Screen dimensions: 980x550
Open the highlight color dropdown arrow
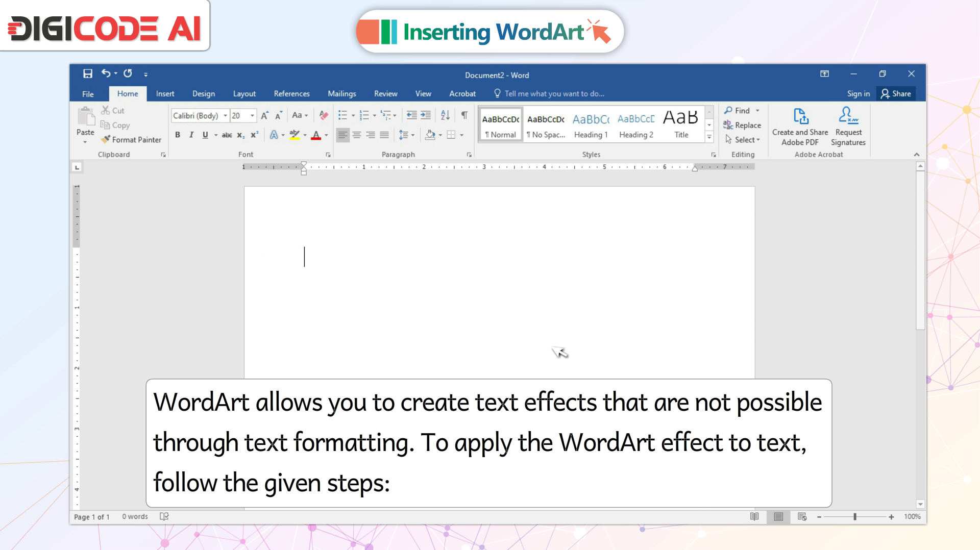(x=305, y=135)
